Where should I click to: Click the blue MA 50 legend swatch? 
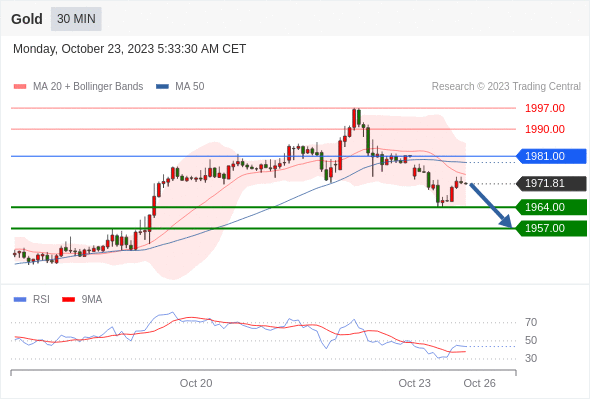pos(162,87)
